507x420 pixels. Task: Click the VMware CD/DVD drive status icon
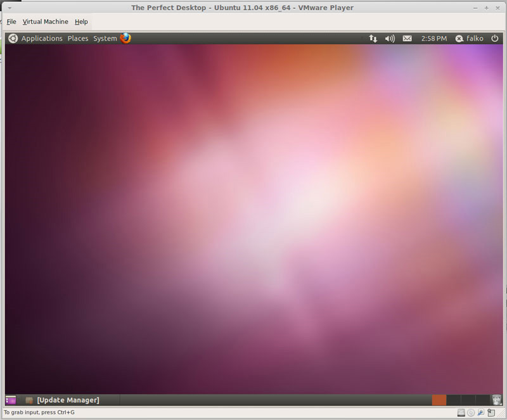[x=471, y=412]
